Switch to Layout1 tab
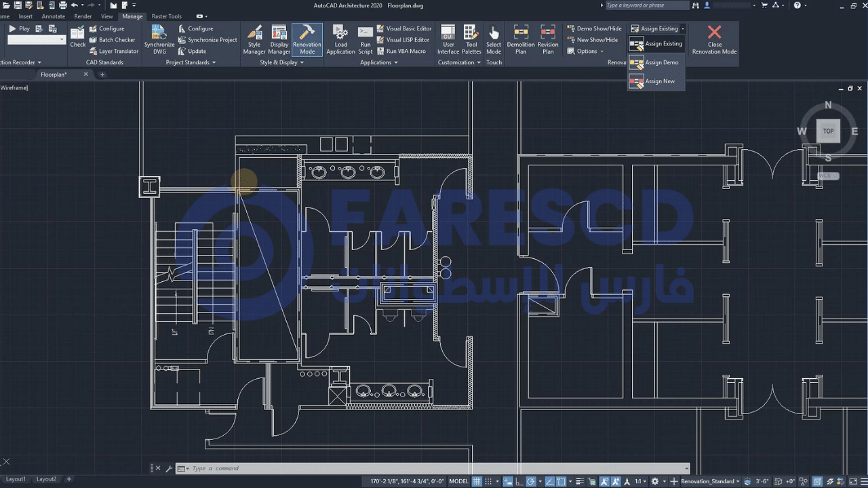868x488 pixels. pos(16,479)
